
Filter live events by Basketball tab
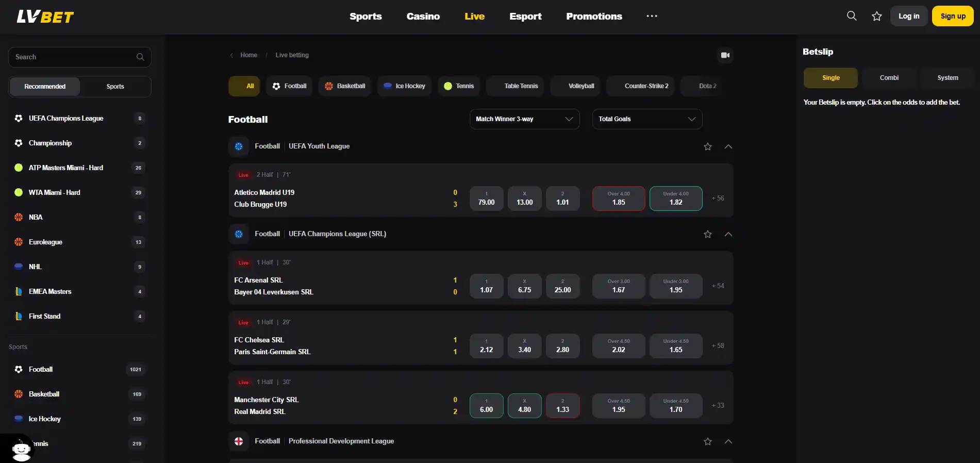[x=344, y=86]
